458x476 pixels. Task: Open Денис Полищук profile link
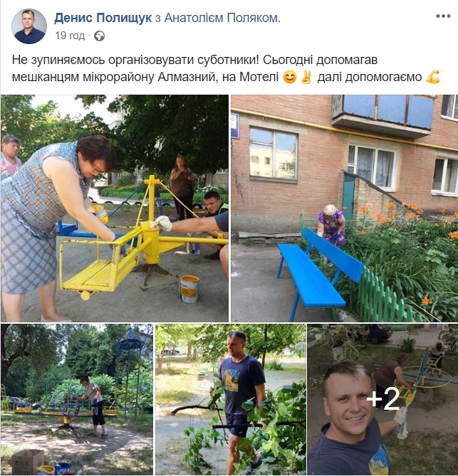tap(103, 18)
